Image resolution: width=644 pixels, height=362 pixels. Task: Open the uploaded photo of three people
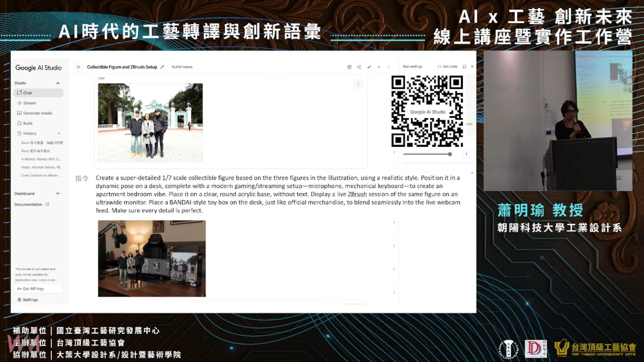(x=150, y=123)
